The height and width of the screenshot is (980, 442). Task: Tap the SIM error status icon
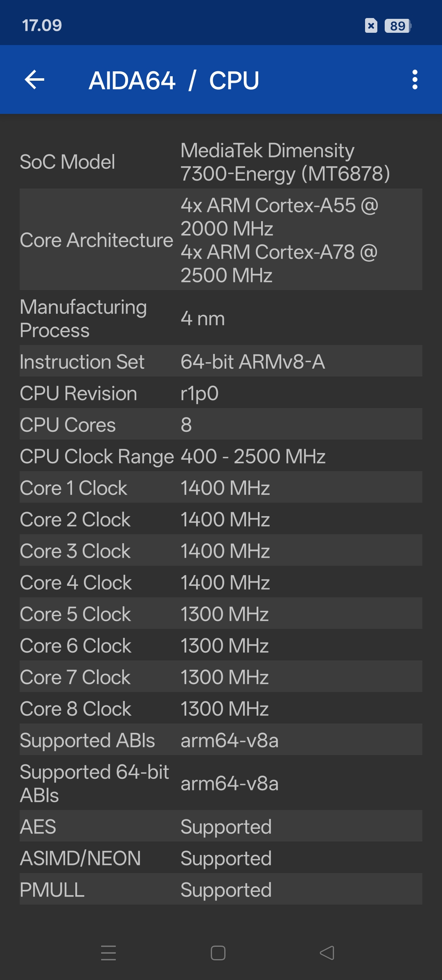(x=371, y=26)
